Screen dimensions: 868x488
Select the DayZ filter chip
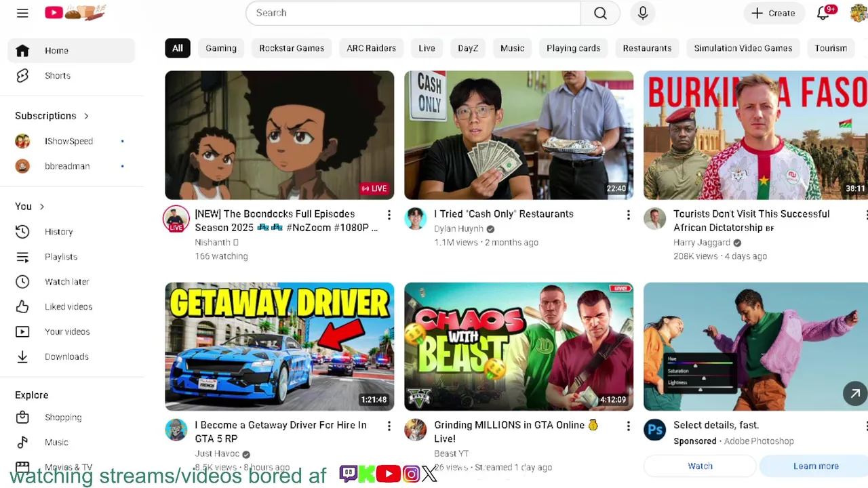468,48
